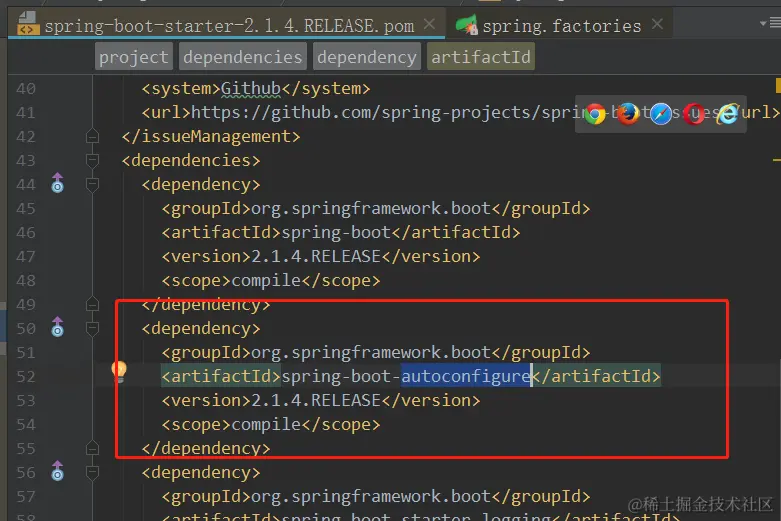Click line number 52 in gutter
This screenshot has width=781, height=521.
[x=26, y=377]
